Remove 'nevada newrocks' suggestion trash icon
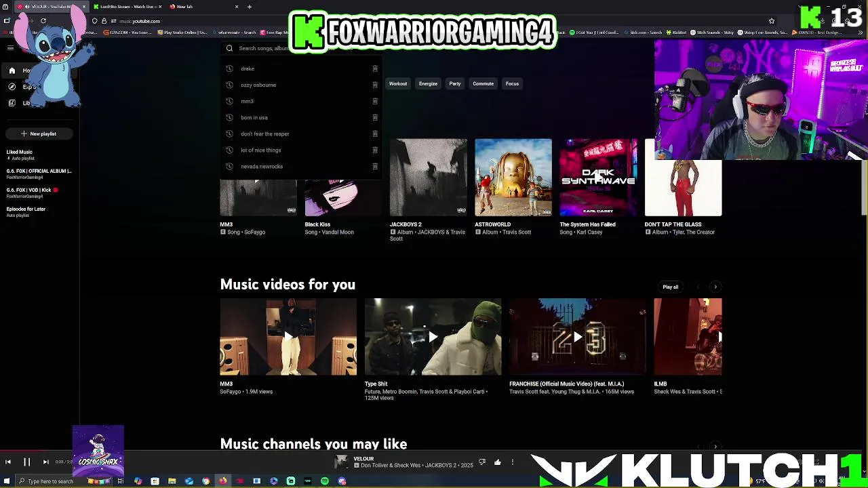 click(x=375, y=166)
